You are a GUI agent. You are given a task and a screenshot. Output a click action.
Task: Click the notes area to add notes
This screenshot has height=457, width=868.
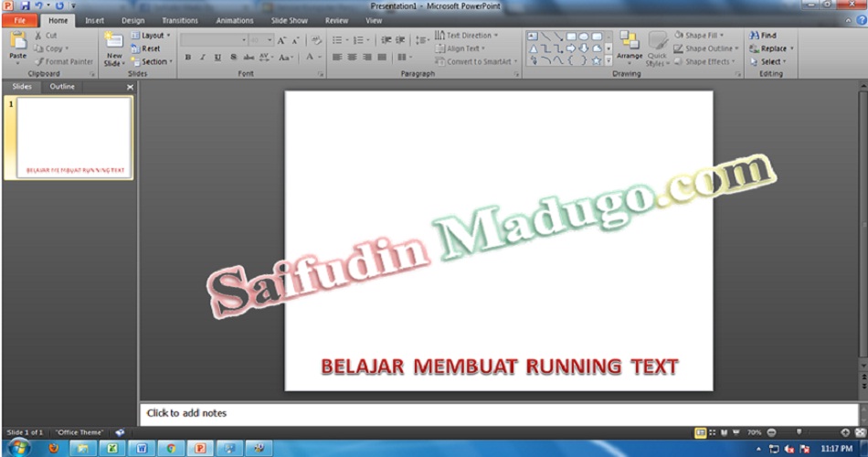tap(498, 413)
